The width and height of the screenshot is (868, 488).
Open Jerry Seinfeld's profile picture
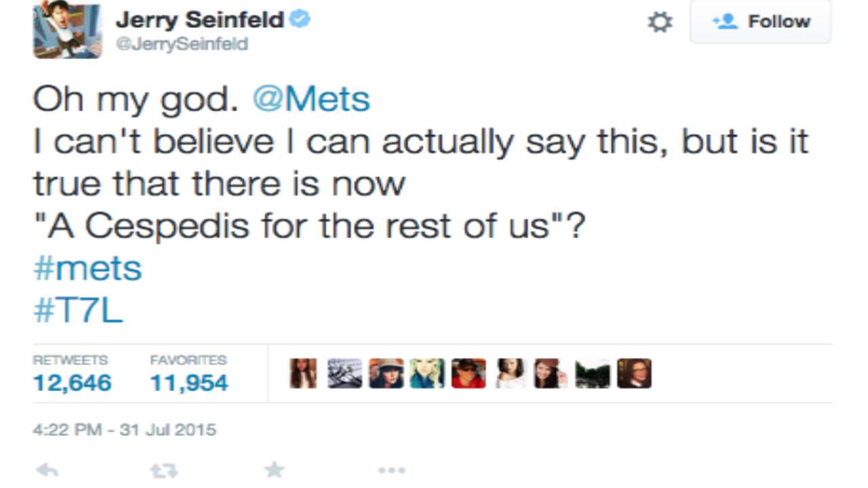click(x=68, y=29)
